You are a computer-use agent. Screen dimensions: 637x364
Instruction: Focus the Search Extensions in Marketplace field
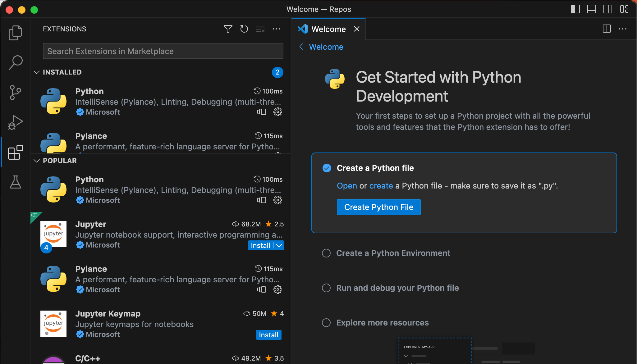point(163,51)
